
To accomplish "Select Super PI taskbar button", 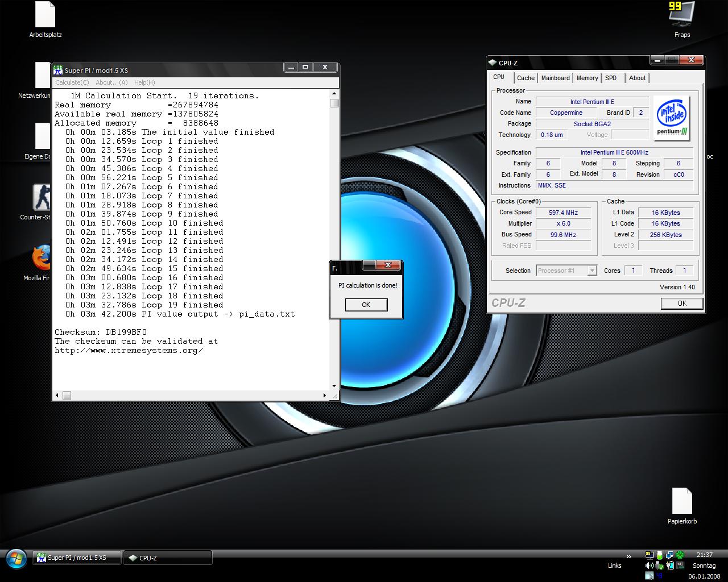I will [x=77, y=558].
